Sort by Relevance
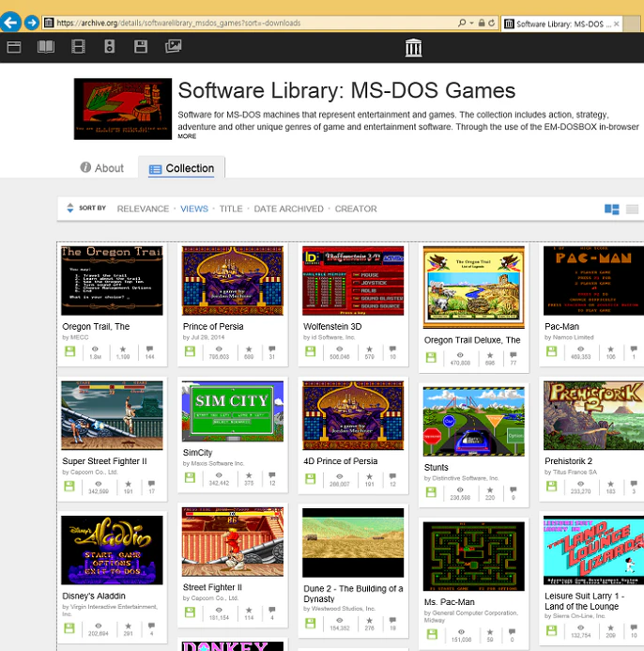The width and height of the screenshot is (644, 651). (x=143, y=209)
